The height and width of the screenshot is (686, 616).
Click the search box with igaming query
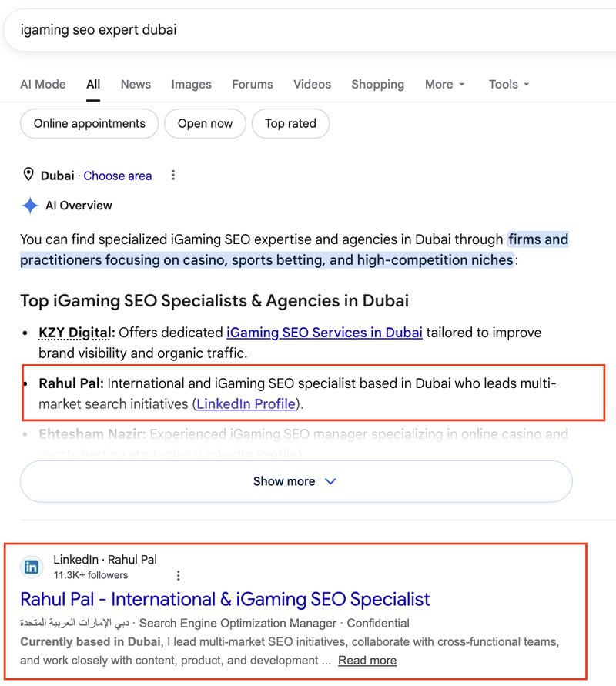point(308,30)
